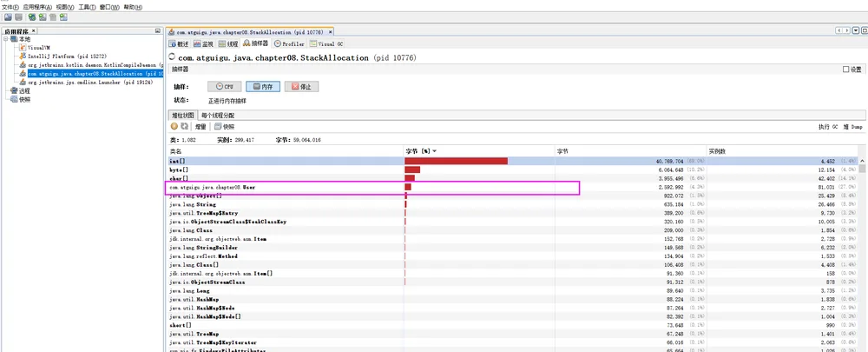Select the java.util.TreeMap$KeyIterator row
The image size is (868, 352).
click(x=513, y=342)
